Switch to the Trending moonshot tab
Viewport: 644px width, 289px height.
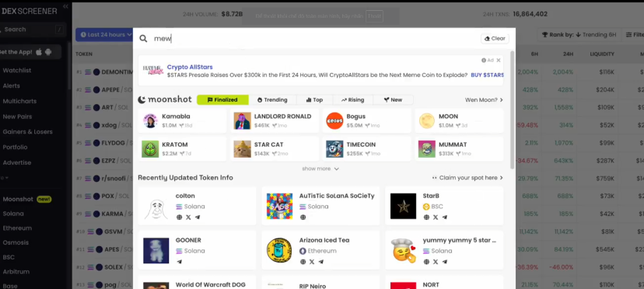272,99
